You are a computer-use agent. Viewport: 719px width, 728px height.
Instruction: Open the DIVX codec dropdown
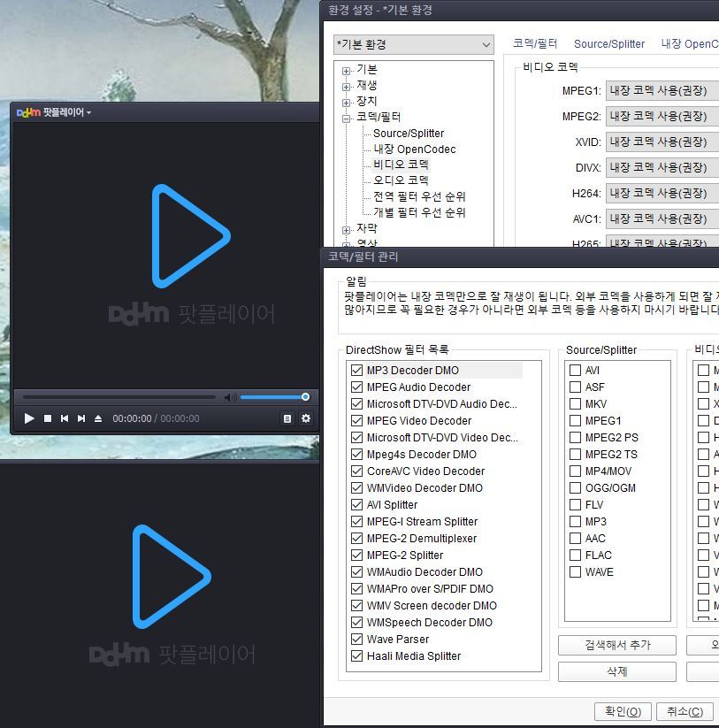pos(662,167)
